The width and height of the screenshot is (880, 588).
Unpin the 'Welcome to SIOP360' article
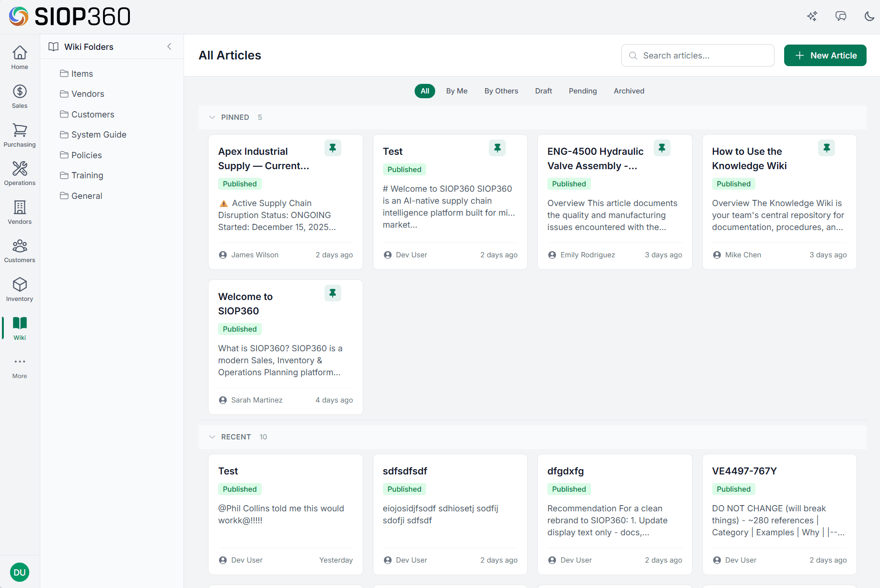pyautogui.click(x=333, y=293)
